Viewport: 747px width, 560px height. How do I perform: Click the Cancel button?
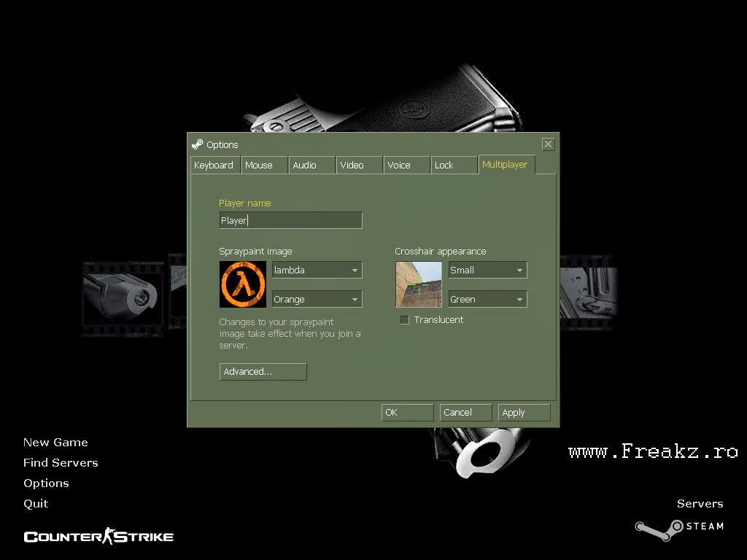tap(465, 413)
